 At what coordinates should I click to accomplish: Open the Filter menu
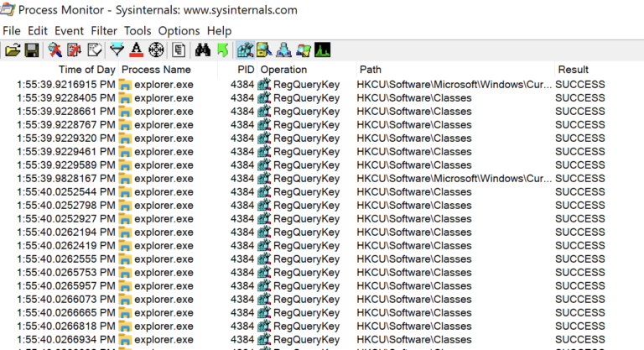pos(104,31)
